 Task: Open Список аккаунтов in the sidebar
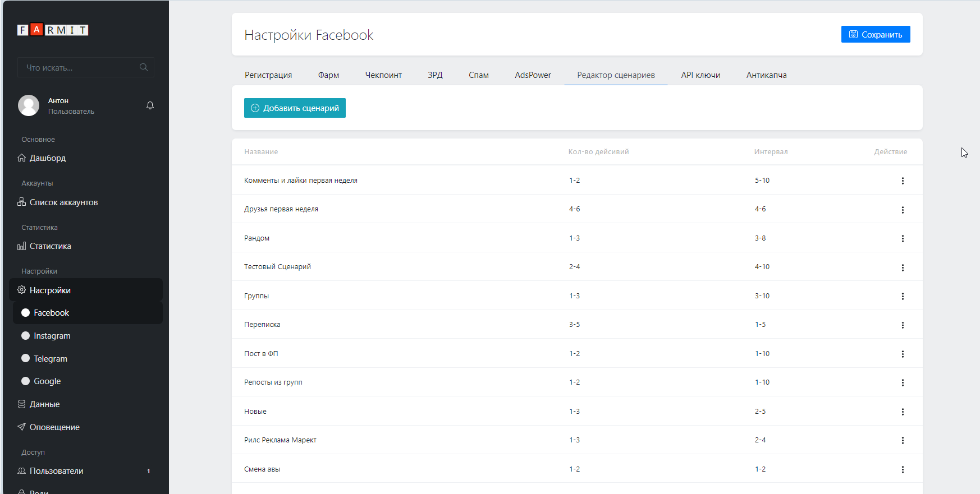click(x=63, y=202)
